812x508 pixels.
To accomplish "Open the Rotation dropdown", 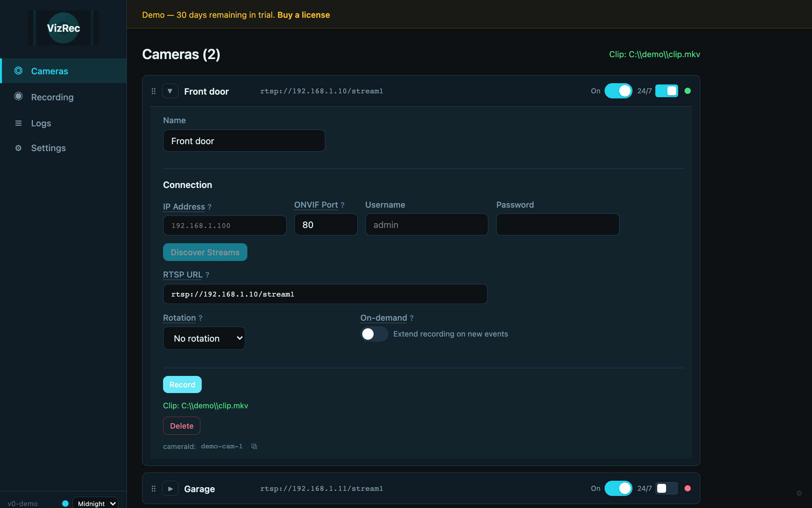I will (x=204, y=338).
